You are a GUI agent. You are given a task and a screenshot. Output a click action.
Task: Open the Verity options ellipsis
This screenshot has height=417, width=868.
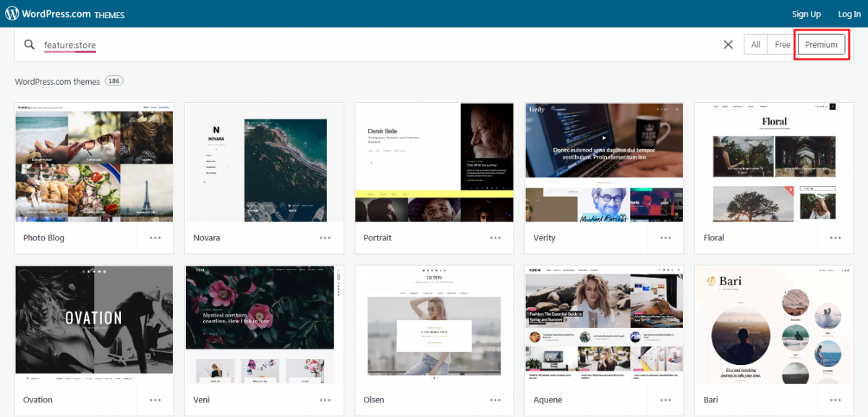[665, 237]
